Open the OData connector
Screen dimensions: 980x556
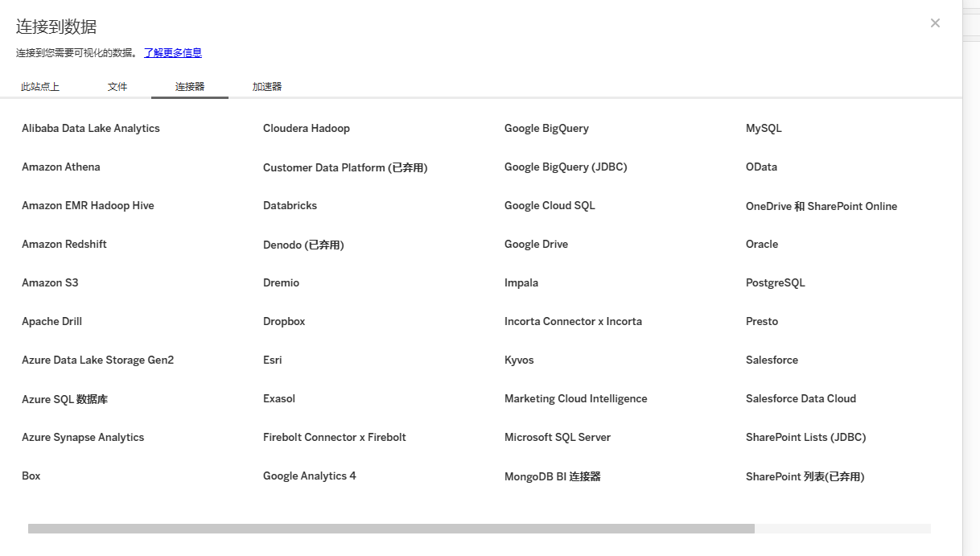[761, 167]
